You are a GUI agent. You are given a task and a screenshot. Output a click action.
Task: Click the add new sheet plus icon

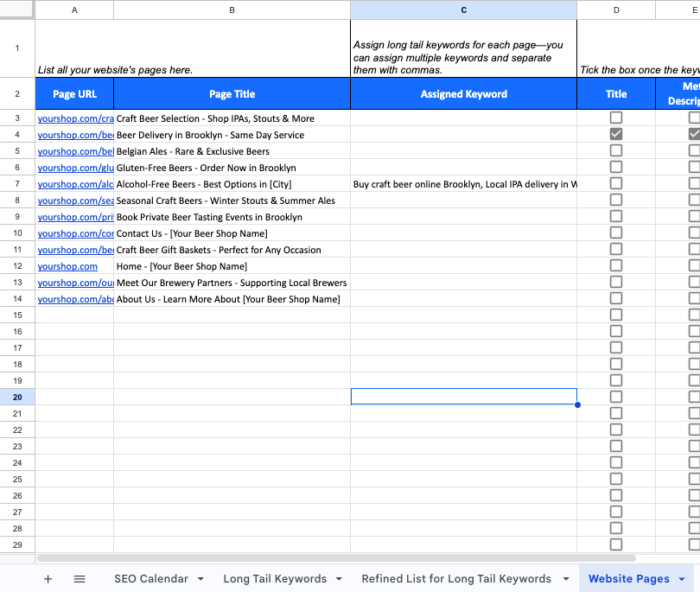(x=48, y=579)
